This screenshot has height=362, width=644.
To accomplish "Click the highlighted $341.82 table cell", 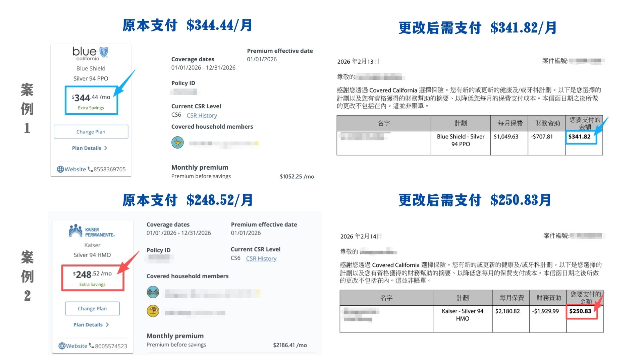I will click(x=581, y=137).
